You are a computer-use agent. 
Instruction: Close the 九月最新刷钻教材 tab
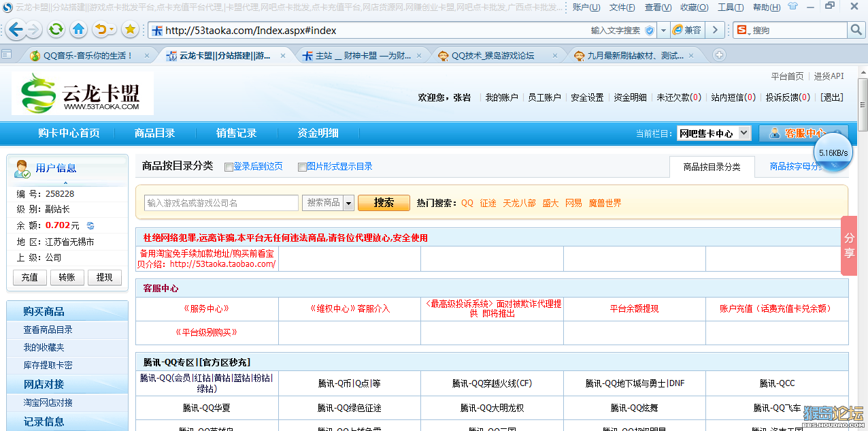[x=691, y=56]
